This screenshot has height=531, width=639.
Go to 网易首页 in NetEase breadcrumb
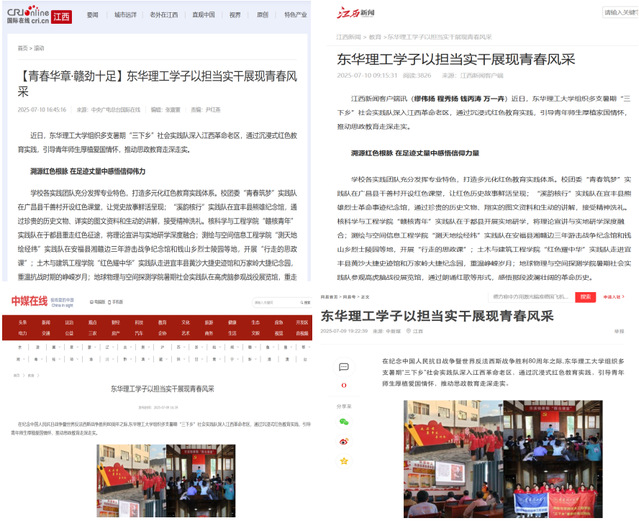pos(329,297)
